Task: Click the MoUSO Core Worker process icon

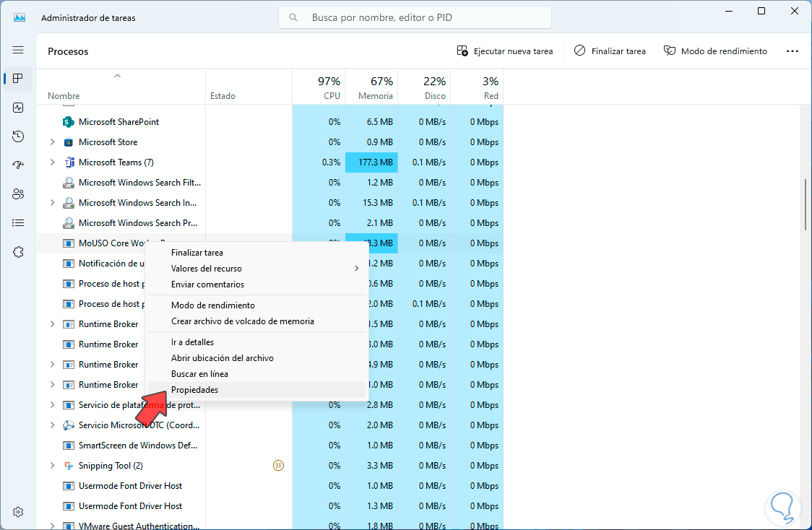Action: (69, 243)
